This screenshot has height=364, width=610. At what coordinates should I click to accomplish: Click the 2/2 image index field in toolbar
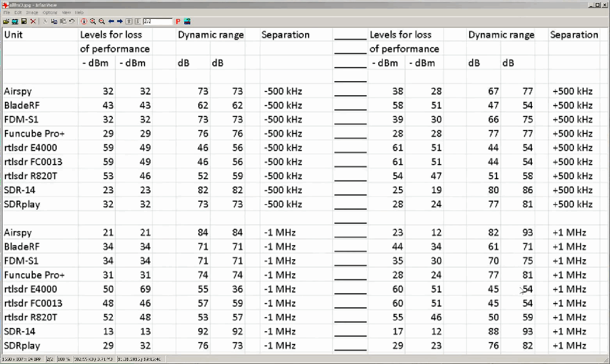[x=157, y=21]
